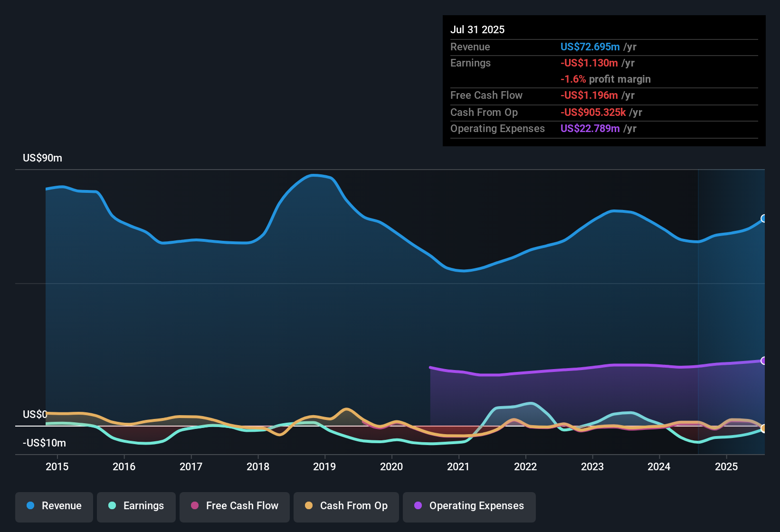
Task: Click the blue Revenue legend dot icon
Action: [30, 506]
